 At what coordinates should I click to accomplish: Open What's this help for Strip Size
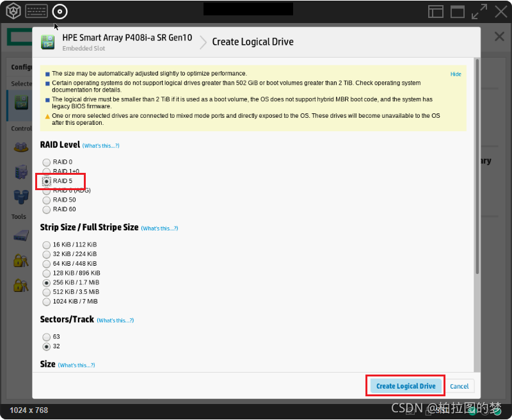click(159, 229)
